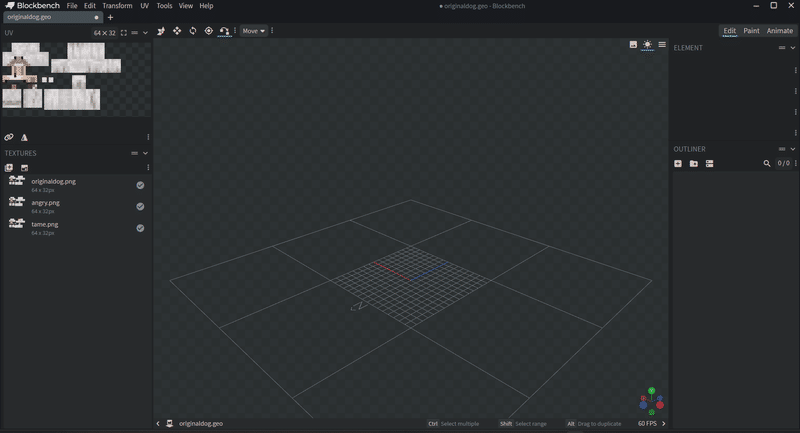Click the Add Group folder icon
This screenshot has width=800, height=433.
point(694,164)
